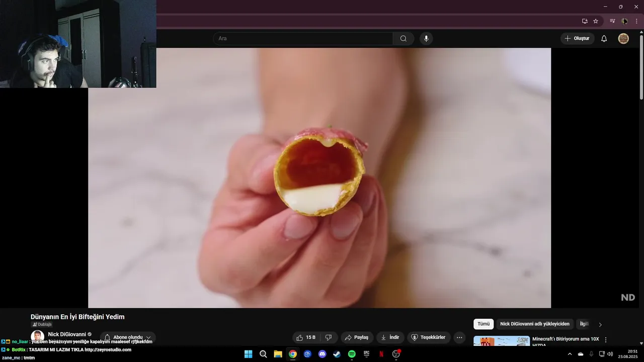644x362 pixels.
Task: Click the zane_mc chat message tmtm
Action: pyautogui.click(x=29, y=358)
